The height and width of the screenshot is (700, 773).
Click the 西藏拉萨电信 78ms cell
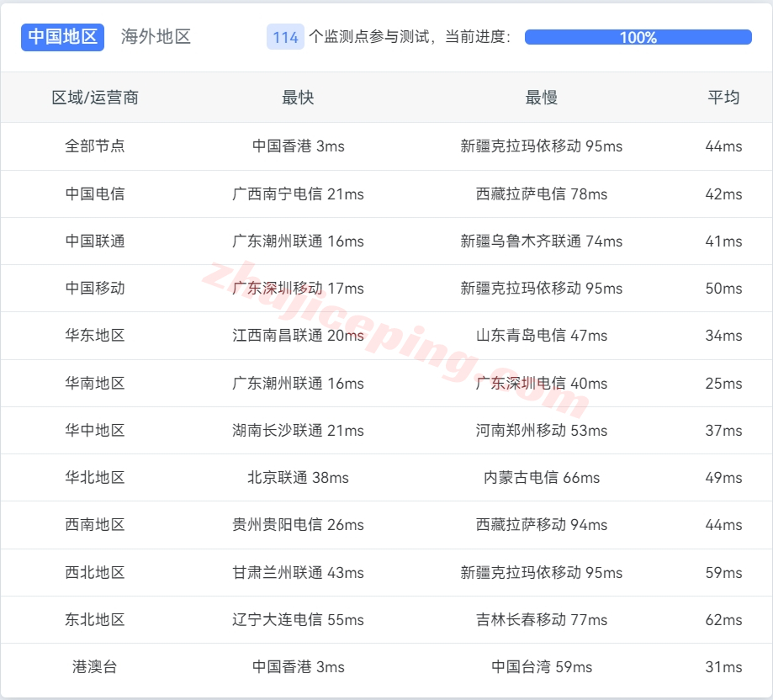pyautogui.click(x=541, y=194)
